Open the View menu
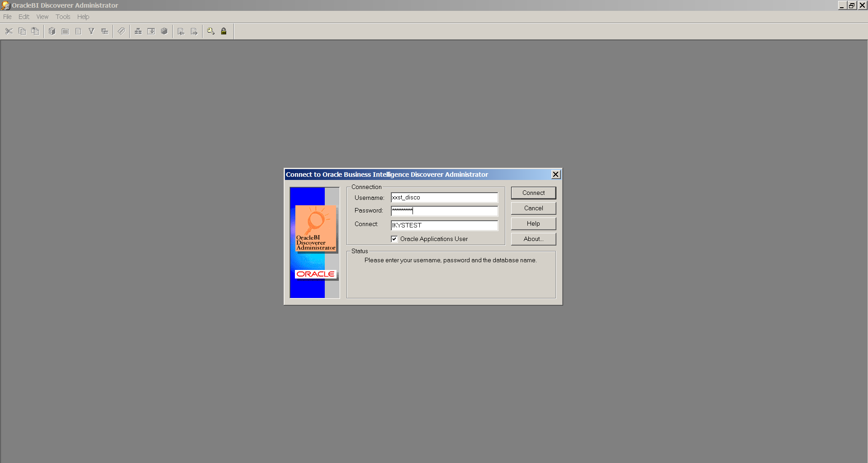 (42, 17)
